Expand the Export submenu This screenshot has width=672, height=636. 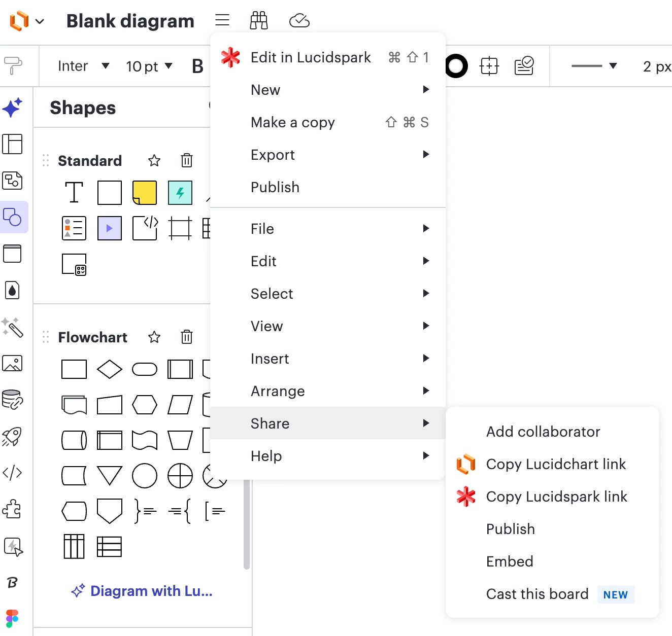[328, 155]
